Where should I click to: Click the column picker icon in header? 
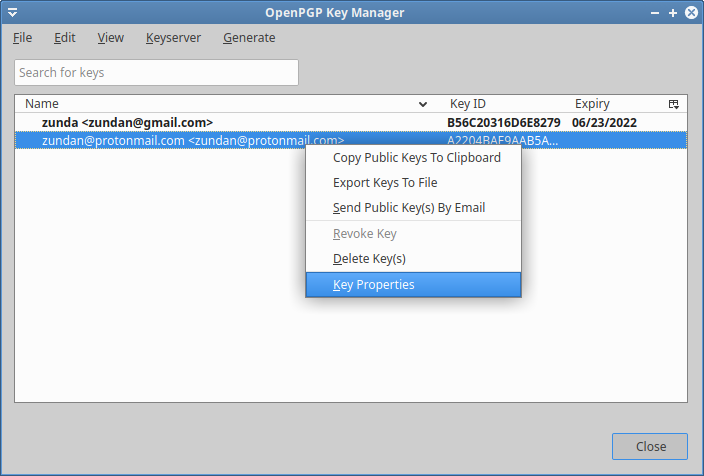tap(673, 104)
